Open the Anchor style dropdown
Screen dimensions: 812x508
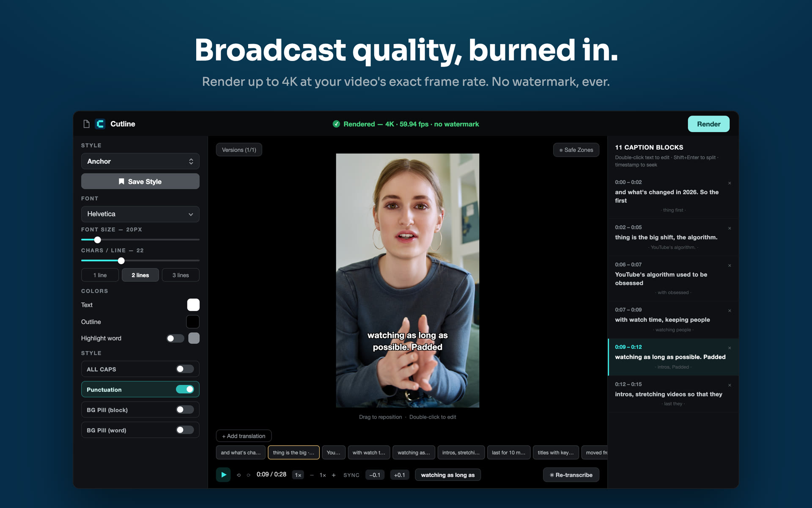click(140, 161)
